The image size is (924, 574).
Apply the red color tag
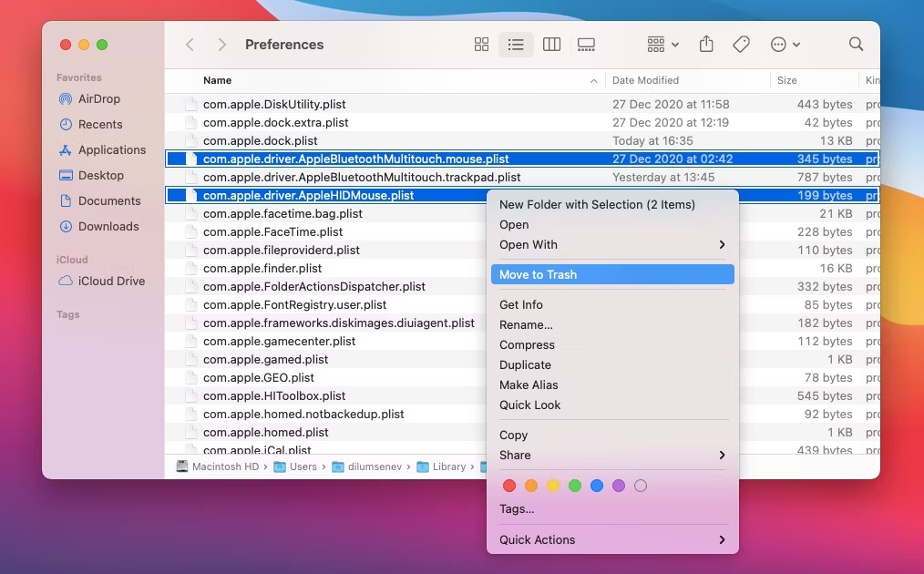pyautogui.click(x=509, y=486)
